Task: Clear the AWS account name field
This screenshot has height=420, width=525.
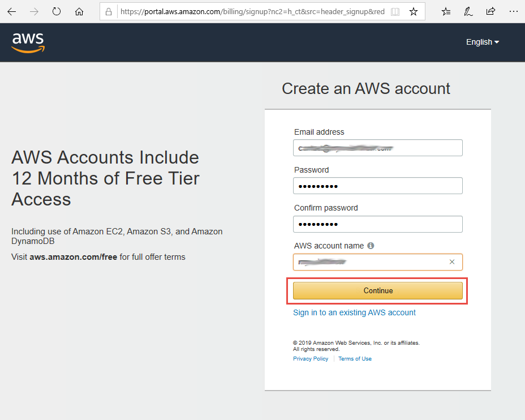Action: [x=452, y=262]
